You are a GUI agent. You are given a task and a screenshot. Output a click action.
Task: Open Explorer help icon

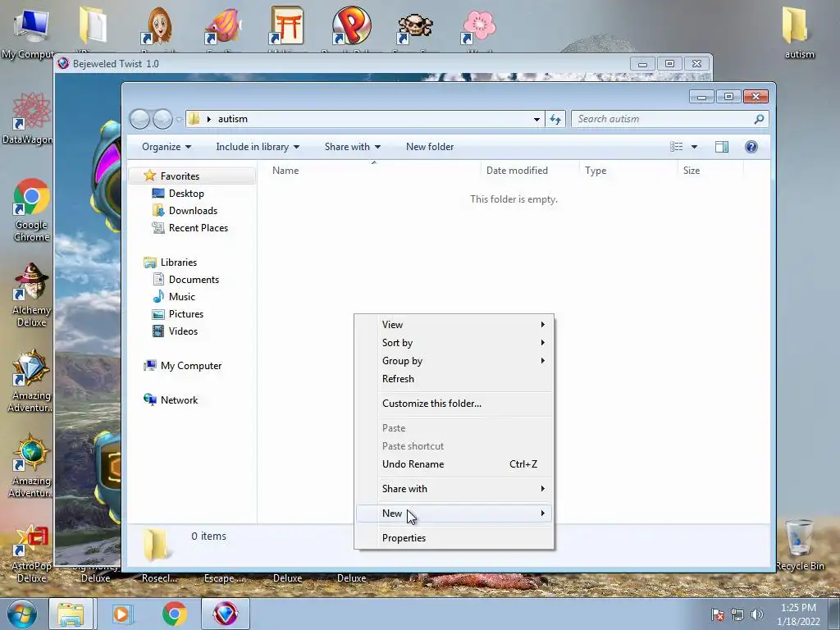(751, 147)
